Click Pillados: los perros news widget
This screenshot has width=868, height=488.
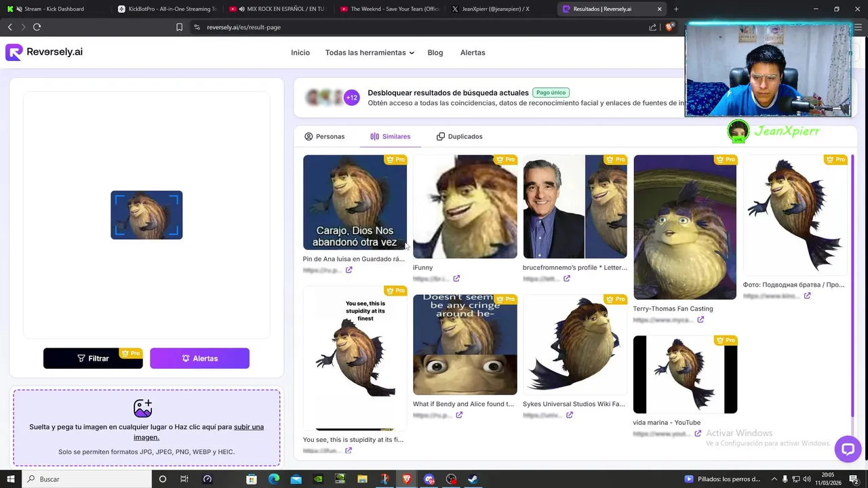pyautogui.click(x=723, y=479)
